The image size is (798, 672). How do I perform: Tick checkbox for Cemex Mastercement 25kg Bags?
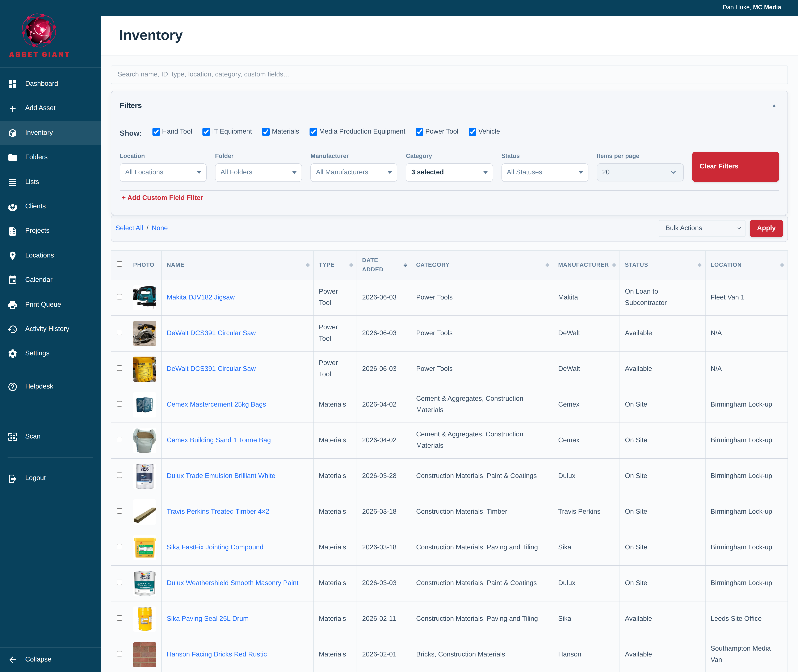tap(120, 404)
